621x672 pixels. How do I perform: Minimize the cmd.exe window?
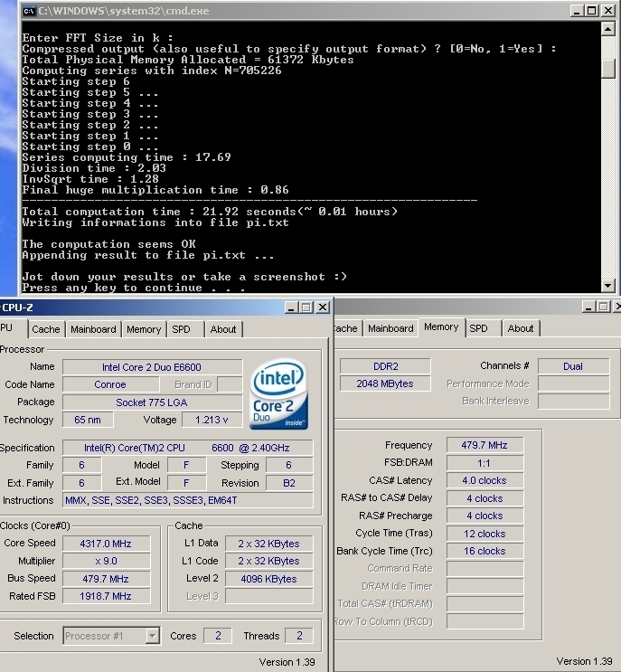pos(577,11)
